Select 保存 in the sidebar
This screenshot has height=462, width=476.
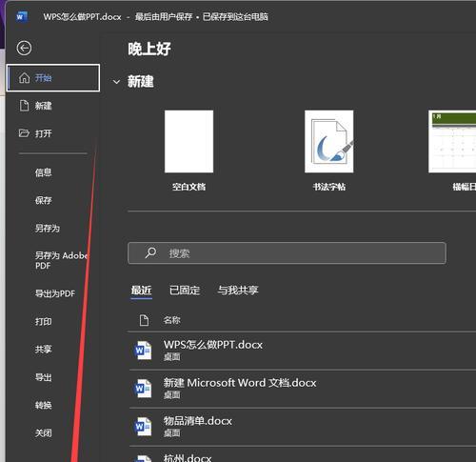coord(43,200)
